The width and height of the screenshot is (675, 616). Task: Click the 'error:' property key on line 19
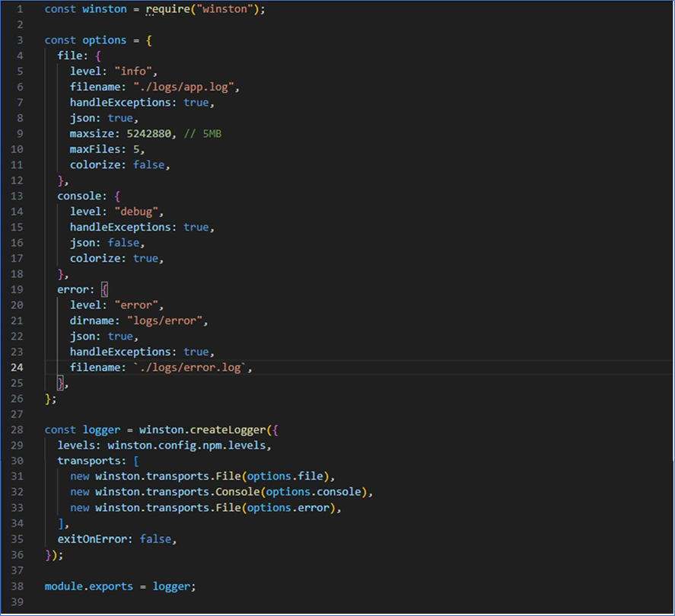(76, 290)
